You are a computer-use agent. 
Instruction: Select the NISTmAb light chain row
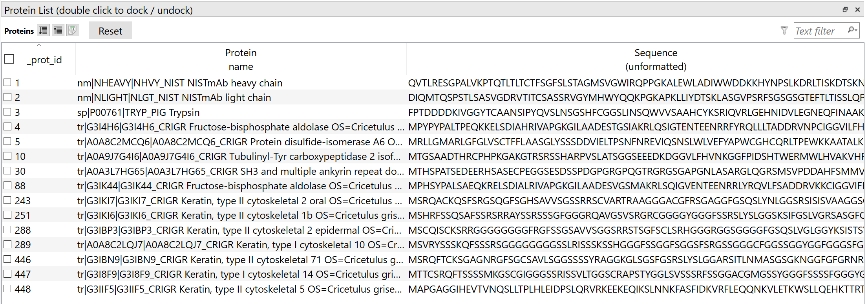point(433,97)
